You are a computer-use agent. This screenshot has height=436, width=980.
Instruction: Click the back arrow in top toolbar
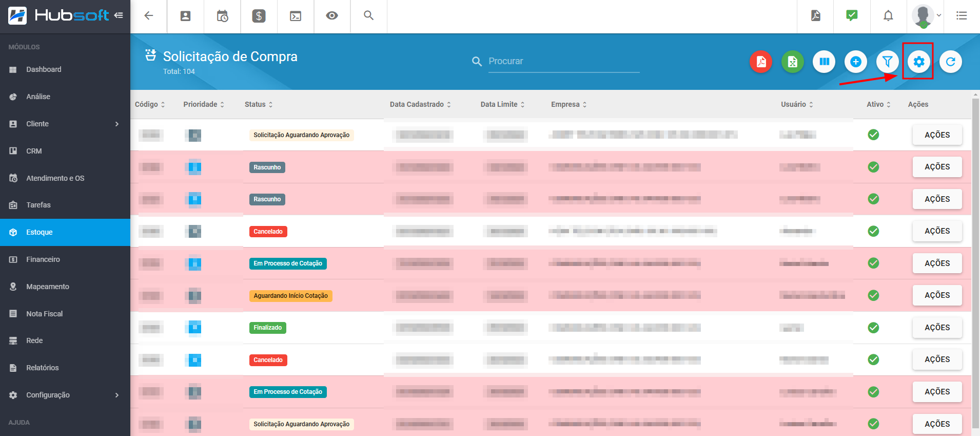pos(149,16)
